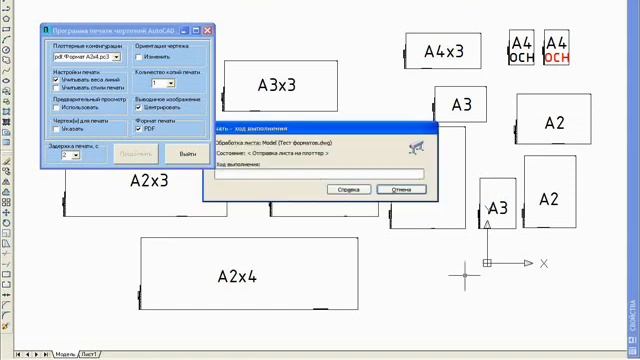Activate the Break at Point tool
This screenshot has height=360, width=640.
point(6,274)
